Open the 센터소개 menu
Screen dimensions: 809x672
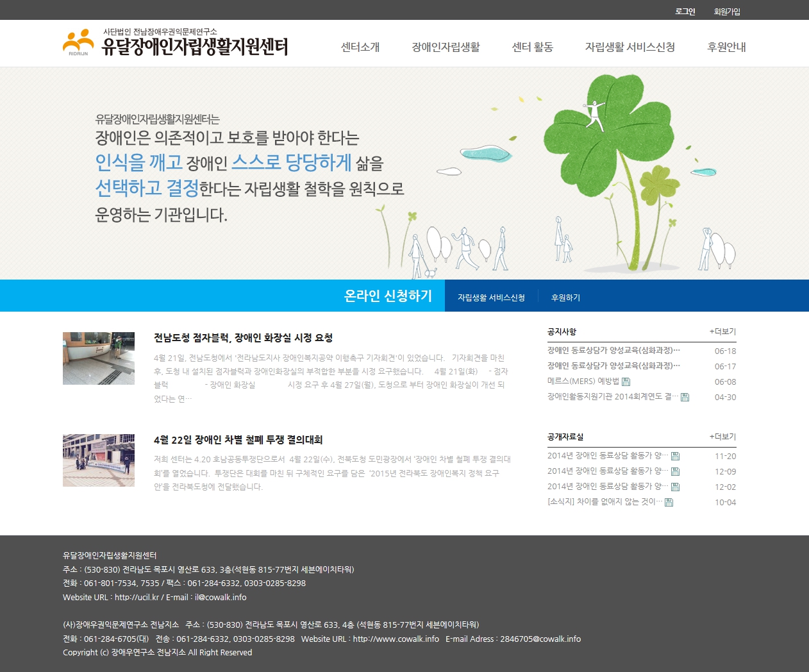coord(360,47)
